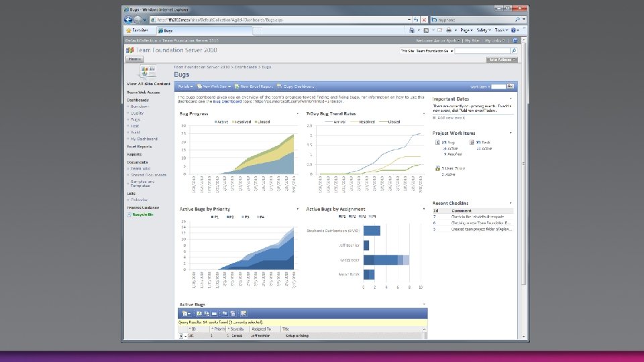Open the Portals dropdown in dashboard toolbar
Viewport: 644px width, 362px height.
pyautogui.click(x=185, y=86)
